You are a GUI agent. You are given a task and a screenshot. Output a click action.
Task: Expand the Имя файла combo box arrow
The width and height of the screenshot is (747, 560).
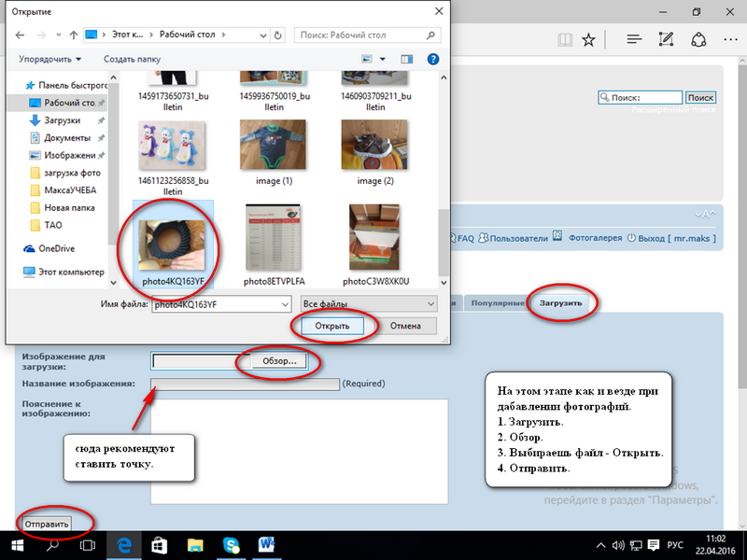[285, 304]
